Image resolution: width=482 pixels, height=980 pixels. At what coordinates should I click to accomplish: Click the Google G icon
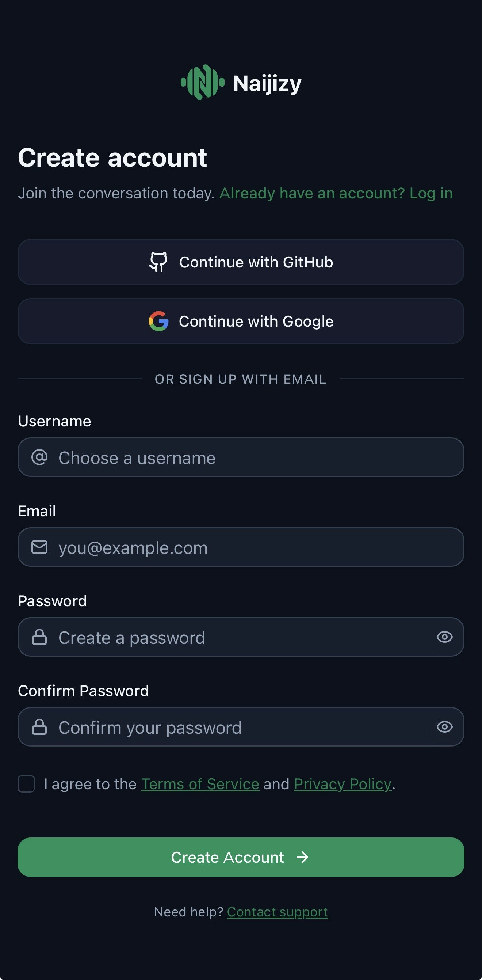(x=158, y=322)
